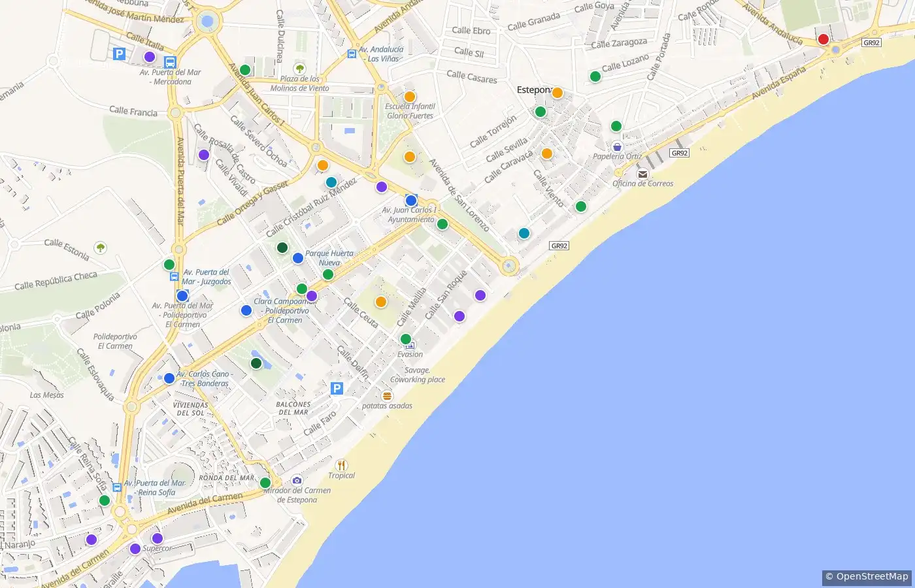Image resolution: width=915 pixels, height=588 pixels.
Task: Click the Avenida de San Lorenzo label
Action: click(459, 195)
